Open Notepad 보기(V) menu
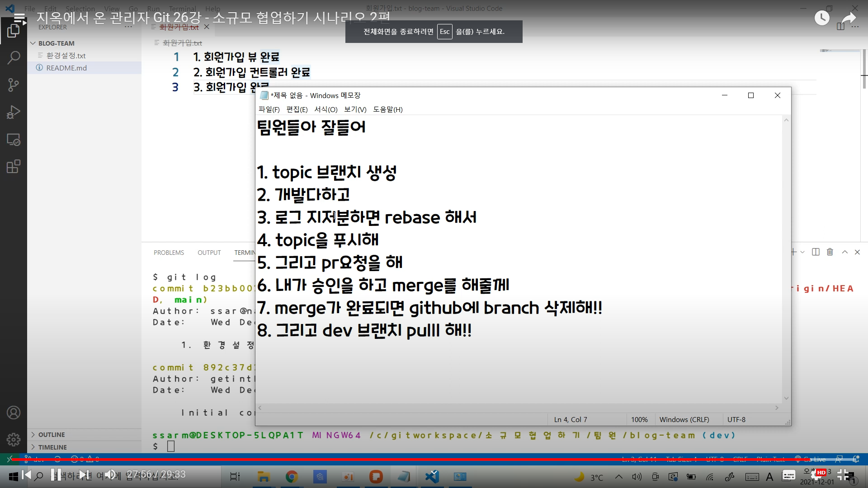Screen dimensions: 868x488 355,109
